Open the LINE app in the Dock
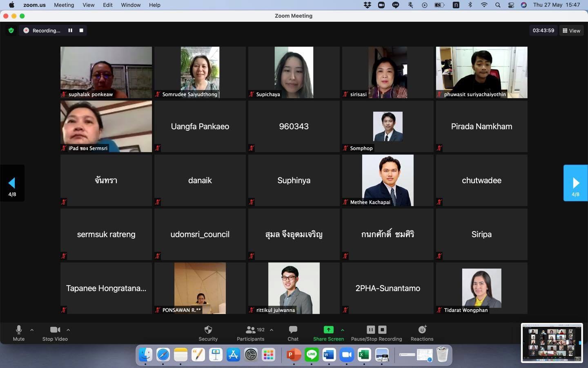The image size is (588, 368). 312,355
